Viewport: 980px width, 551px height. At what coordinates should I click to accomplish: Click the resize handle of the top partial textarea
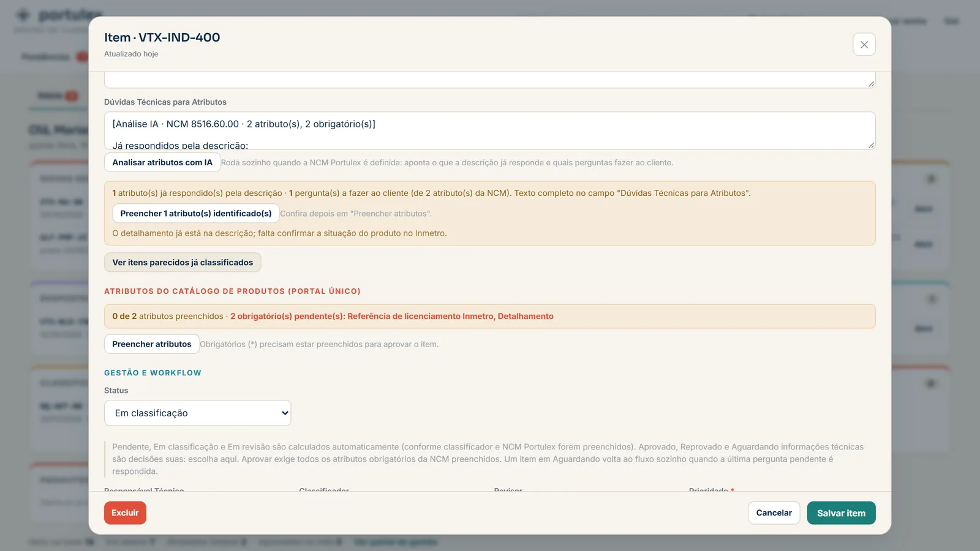[871, 83]
